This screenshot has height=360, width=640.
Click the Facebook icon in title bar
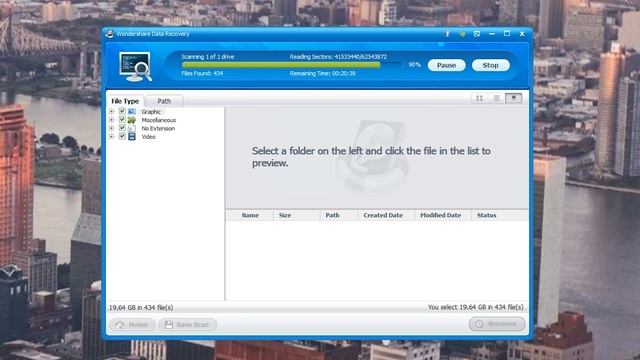[x=447, y=34]
